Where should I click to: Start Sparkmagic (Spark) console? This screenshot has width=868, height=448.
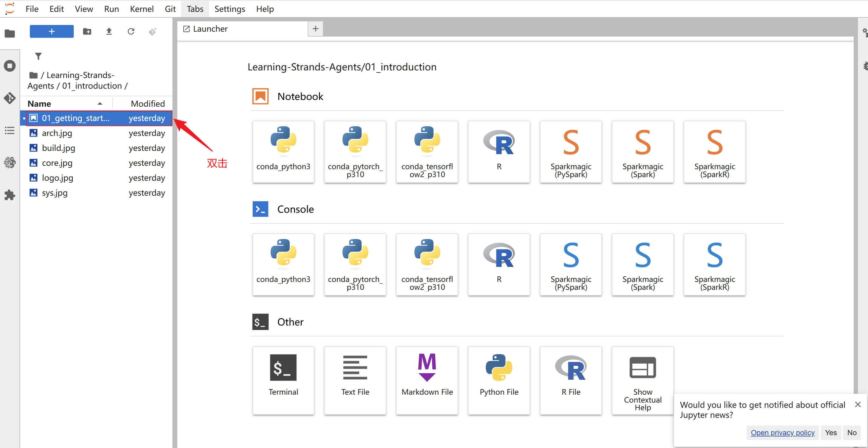[643, 265]
